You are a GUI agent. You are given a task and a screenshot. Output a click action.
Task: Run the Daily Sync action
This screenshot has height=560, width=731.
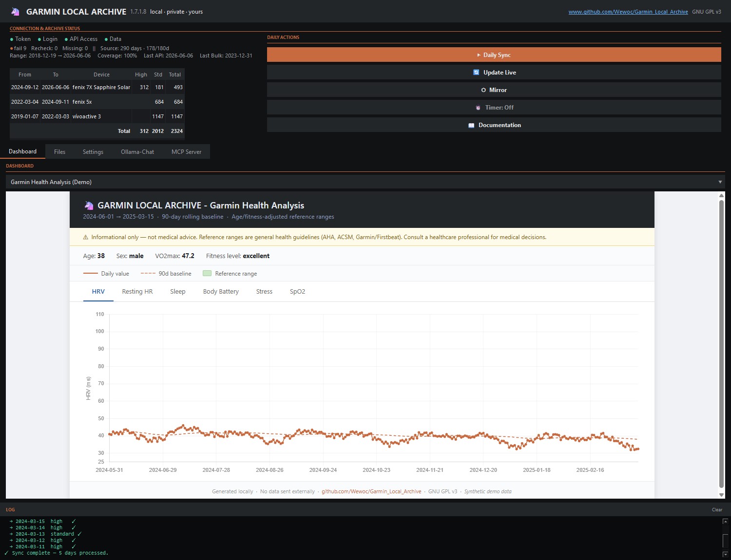(x=494, y=55)
